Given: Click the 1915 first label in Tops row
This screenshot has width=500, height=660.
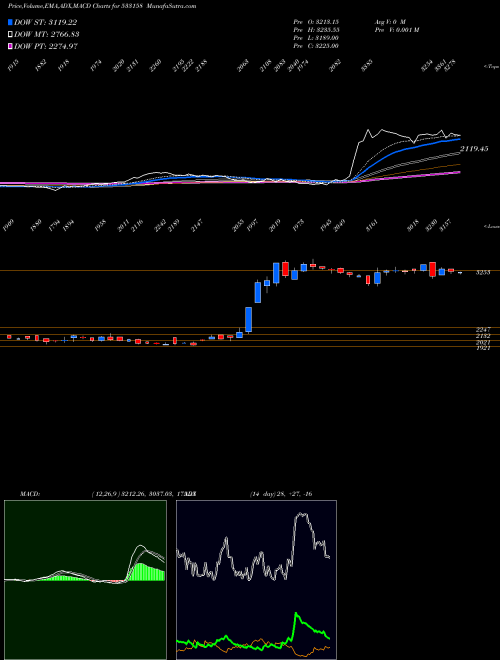Looking at the screenshot, I should click(x=13, y=66).
